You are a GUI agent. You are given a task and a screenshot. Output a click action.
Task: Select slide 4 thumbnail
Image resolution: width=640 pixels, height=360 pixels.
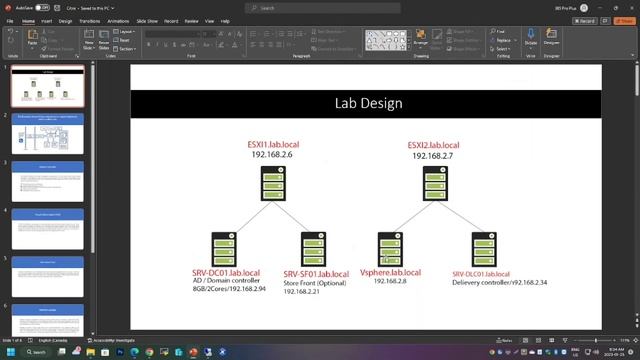(48, 229)
